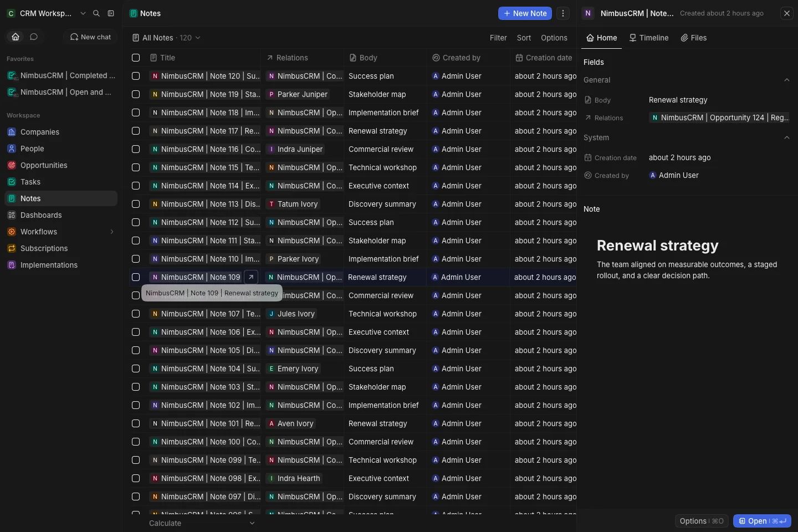Open the Filter menu
The image size is (798, 532).
pos(498,38)
